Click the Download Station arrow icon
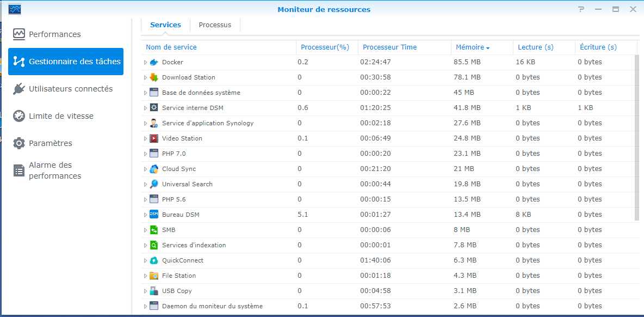This screenshot has width=644, height=317. pyautogui.click(x=153, y=77)
